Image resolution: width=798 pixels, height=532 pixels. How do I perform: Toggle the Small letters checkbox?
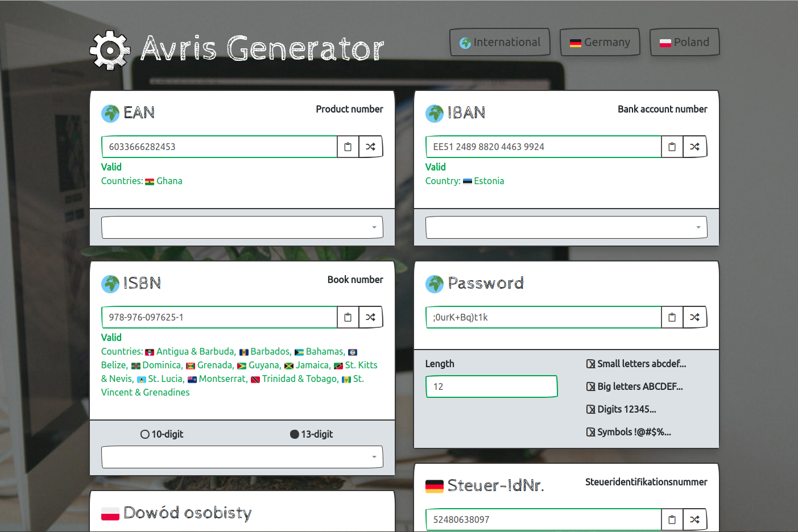pyautogui.click(x=591, y=364)
